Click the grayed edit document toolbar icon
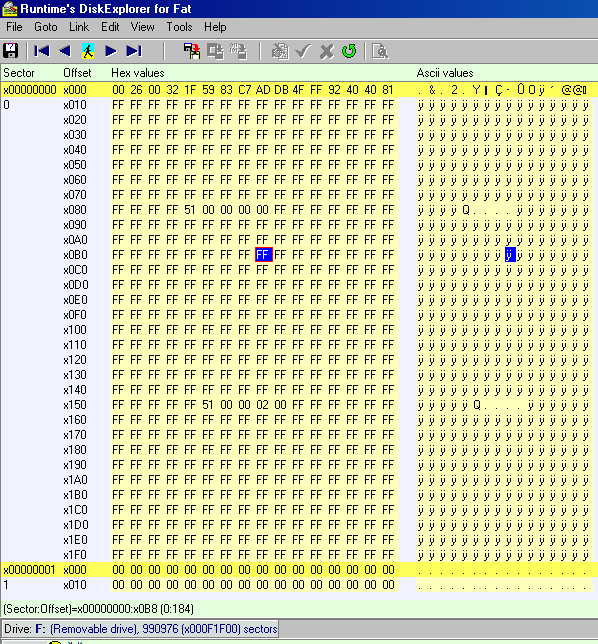 280,51
